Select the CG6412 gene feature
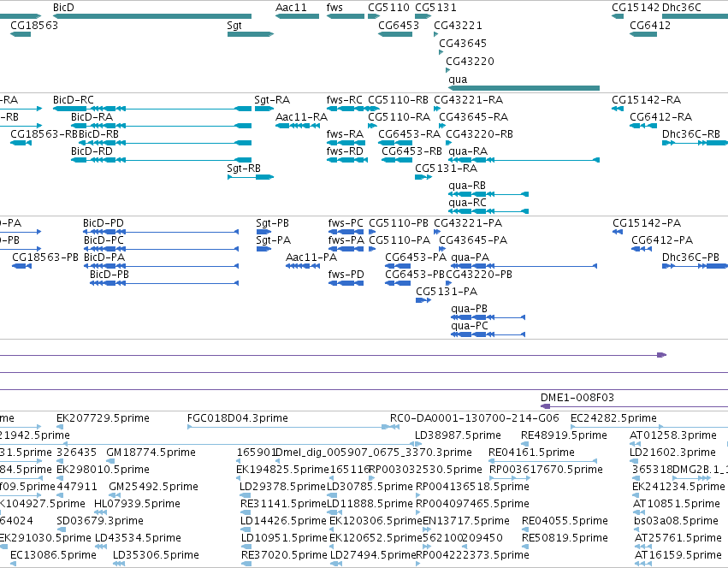Image resolution: width=728 pixels, height=568 pixels. (643, 34)
